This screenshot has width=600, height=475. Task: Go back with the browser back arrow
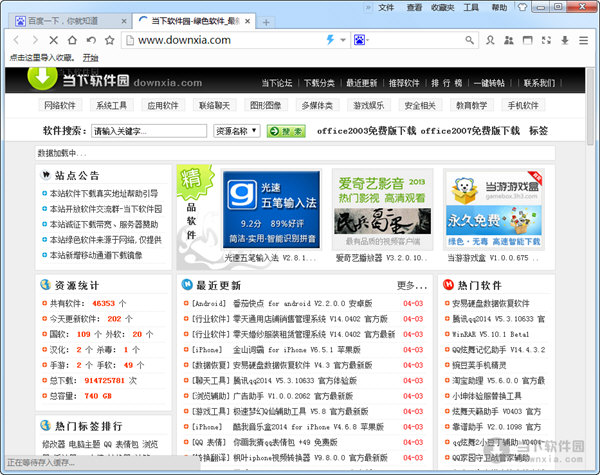point(16,40)
